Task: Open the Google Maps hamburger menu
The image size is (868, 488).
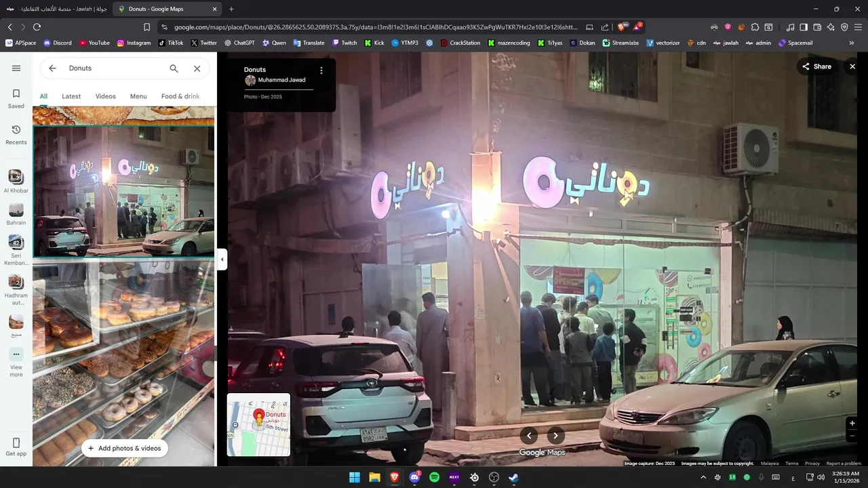Action: coord(16,68)
